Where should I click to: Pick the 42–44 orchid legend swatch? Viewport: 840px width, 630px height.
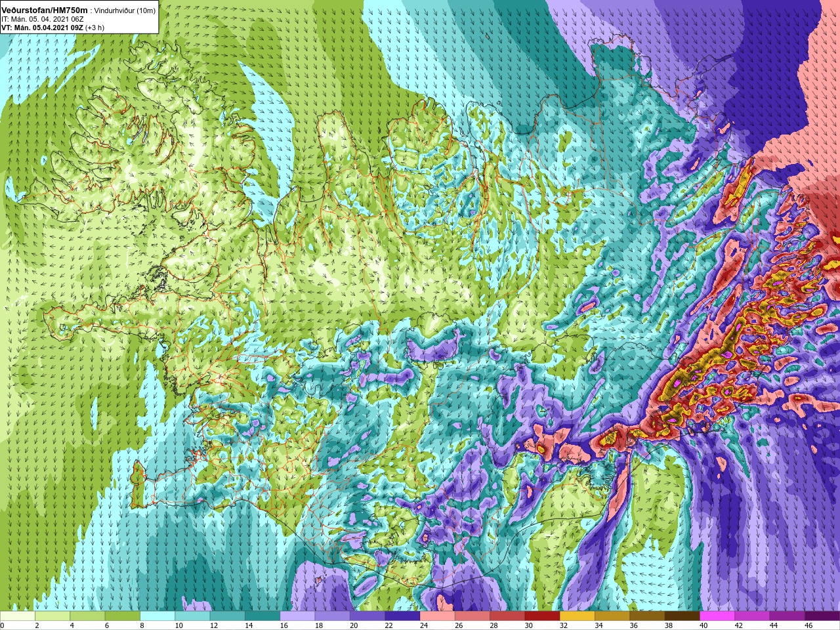[x=751, y=616]
